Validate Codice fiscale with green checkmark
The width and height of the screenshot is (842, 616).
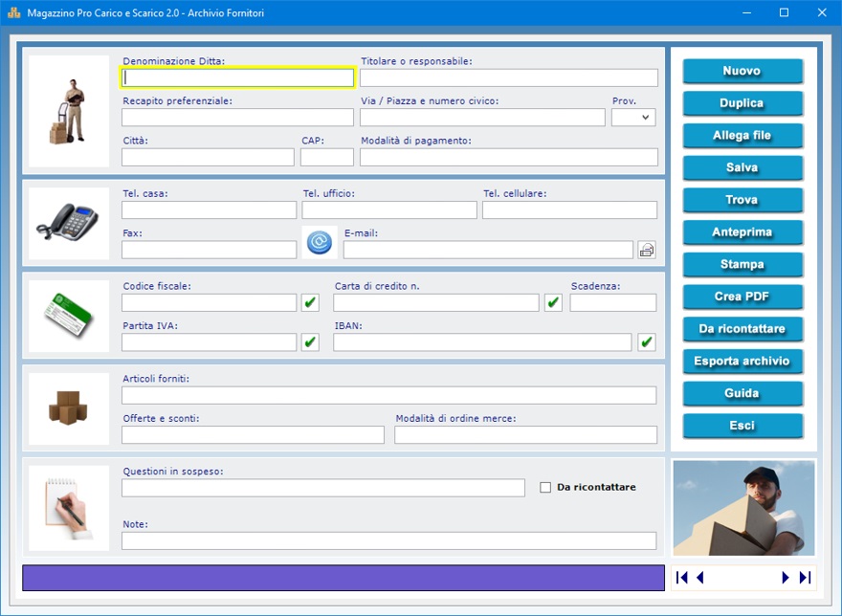coord(310,302)
